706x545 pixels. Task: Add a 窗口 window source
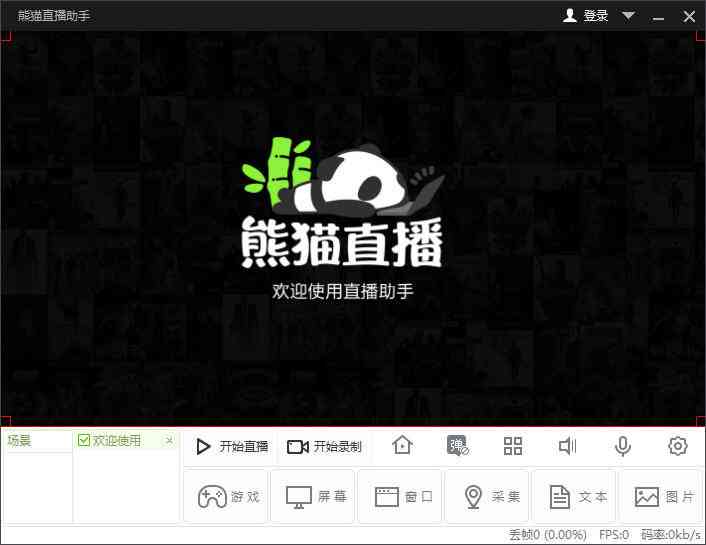click(x=401, y=496)
